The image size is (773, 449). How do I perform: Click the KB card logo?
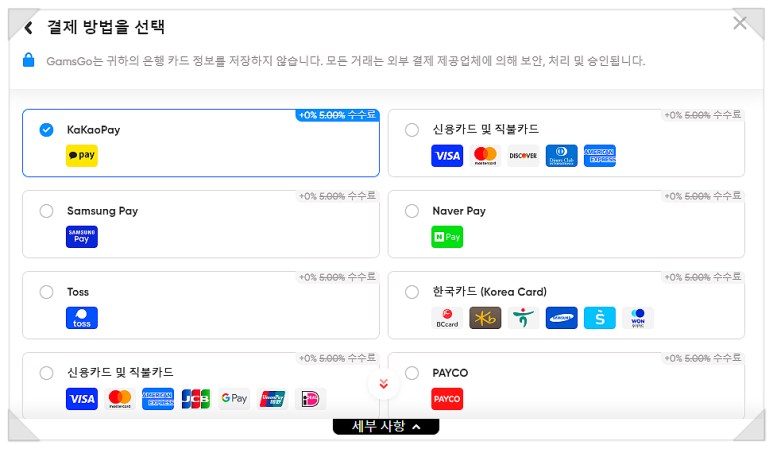[x=485, y=318]
